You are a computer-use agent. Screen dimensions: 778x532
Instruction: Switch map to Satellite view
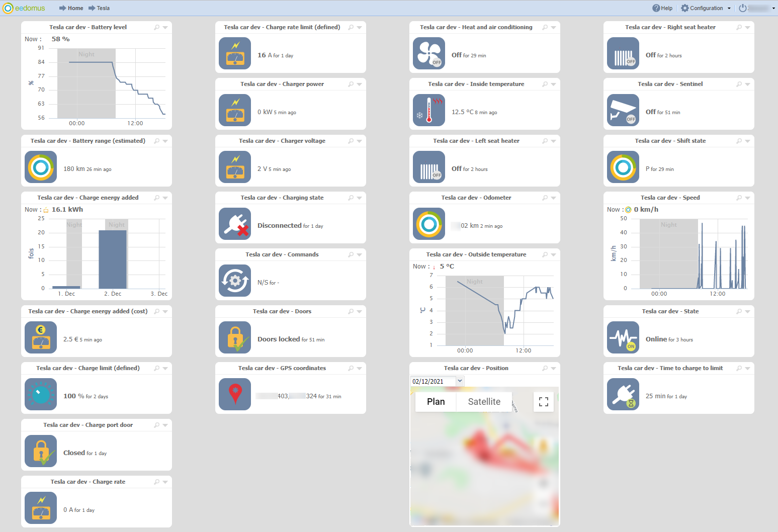point(484,402)
